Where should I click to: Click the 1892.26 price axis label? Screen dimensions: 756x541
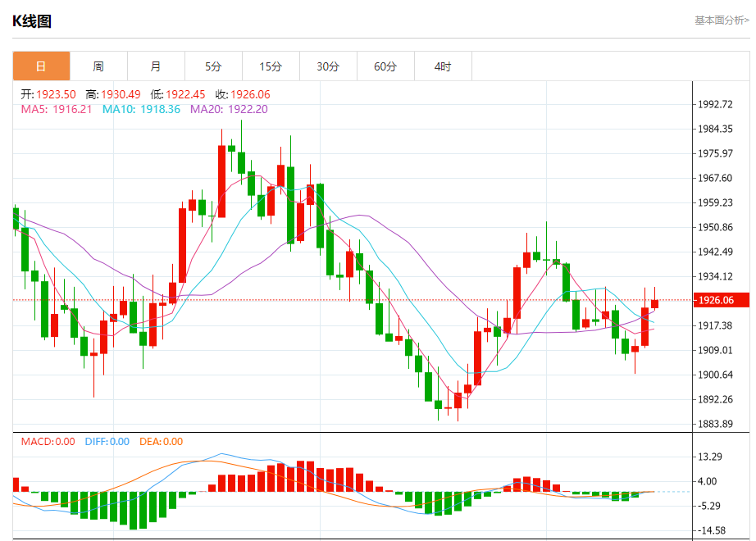pyautogui.click(x=716, y=400)
